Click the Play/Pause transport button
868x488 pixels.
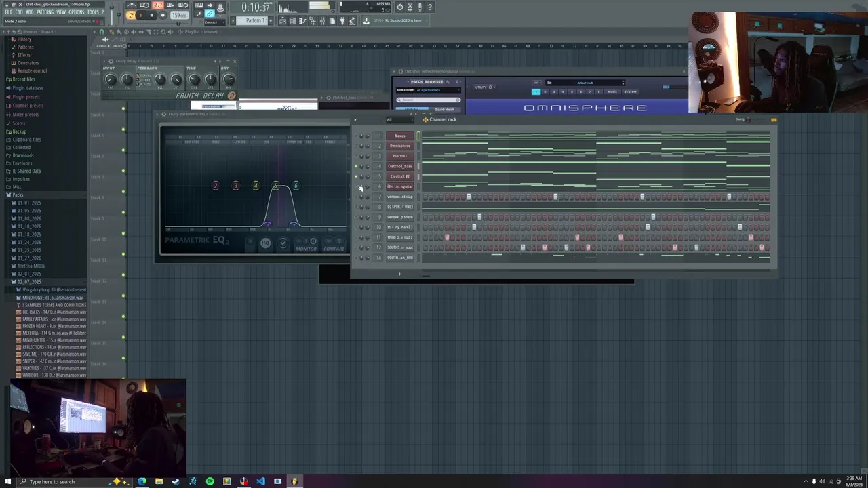(141, 15)
